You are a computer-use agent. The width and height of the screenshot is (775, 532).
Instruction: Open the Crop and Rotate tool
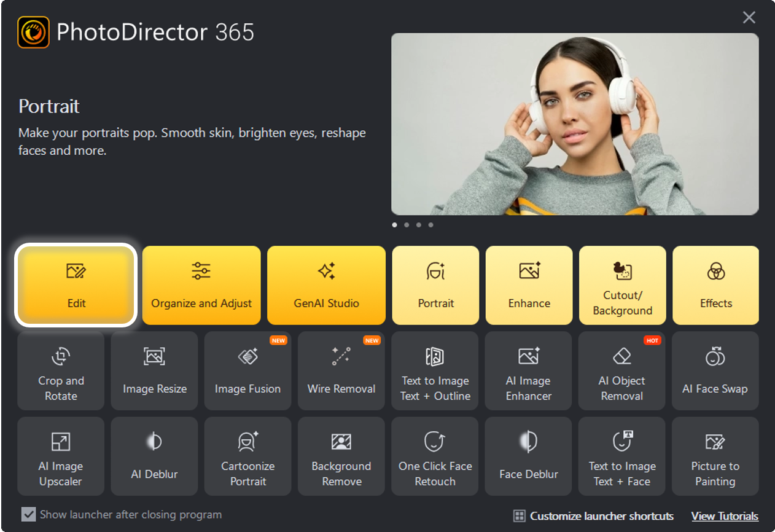click(x=61, y=370)
